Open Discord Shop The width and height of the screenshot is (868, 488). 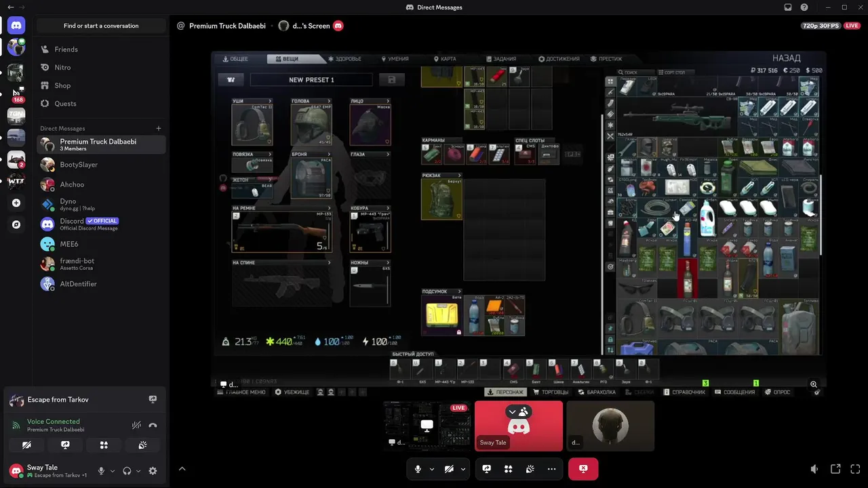click(x=101, y=85)
